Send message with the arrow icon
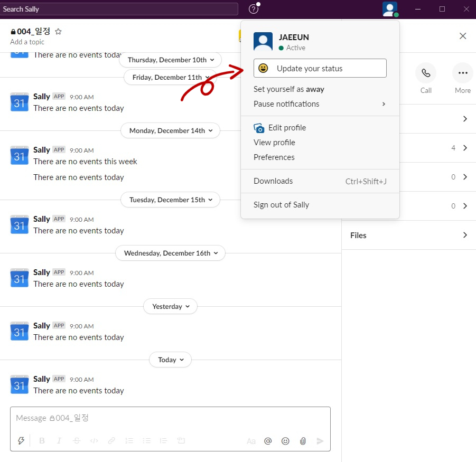 (320, 441)
